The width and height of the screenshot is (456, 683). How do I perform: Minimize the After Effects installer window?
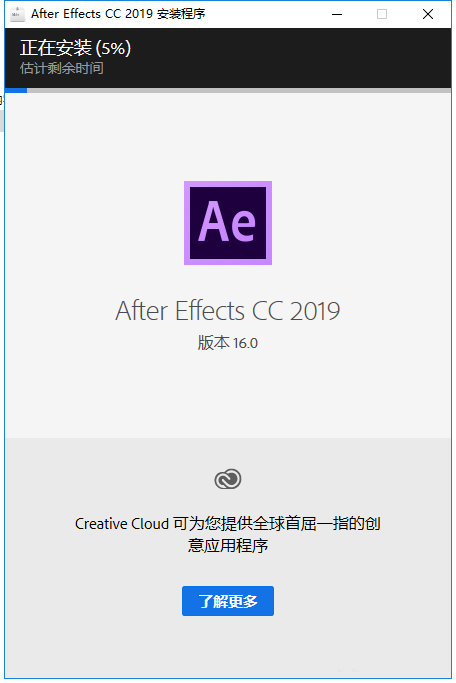337,14
